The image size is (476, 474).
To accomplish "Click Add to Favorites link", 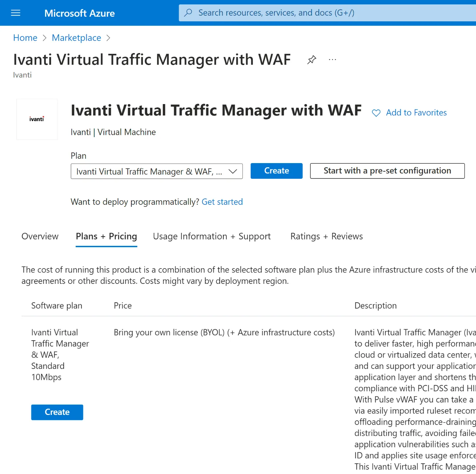I will 416,113.
